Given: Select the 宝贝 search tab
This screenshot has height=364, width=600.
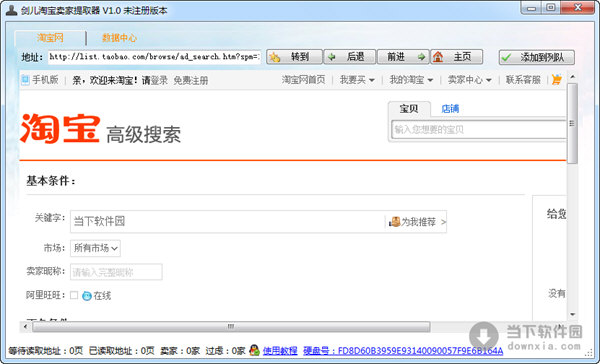Looking at the screenshot, I should [409, 109].
